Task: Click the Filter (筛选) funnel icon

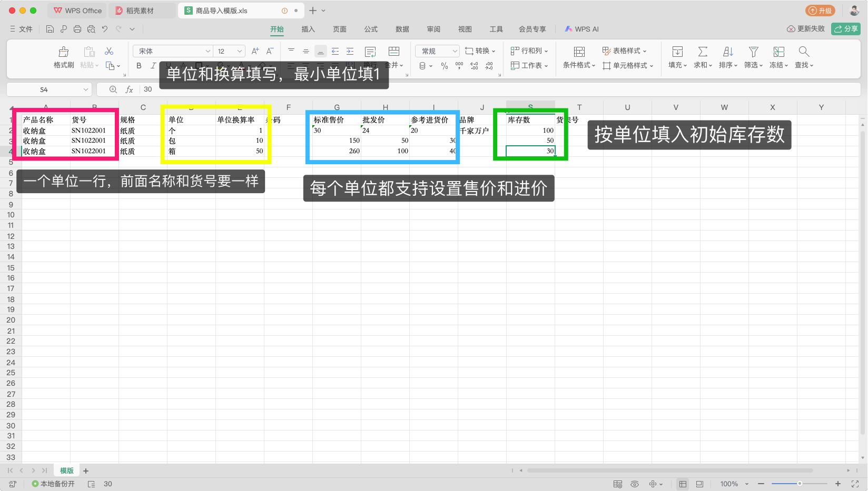Action: coord(753,52)
